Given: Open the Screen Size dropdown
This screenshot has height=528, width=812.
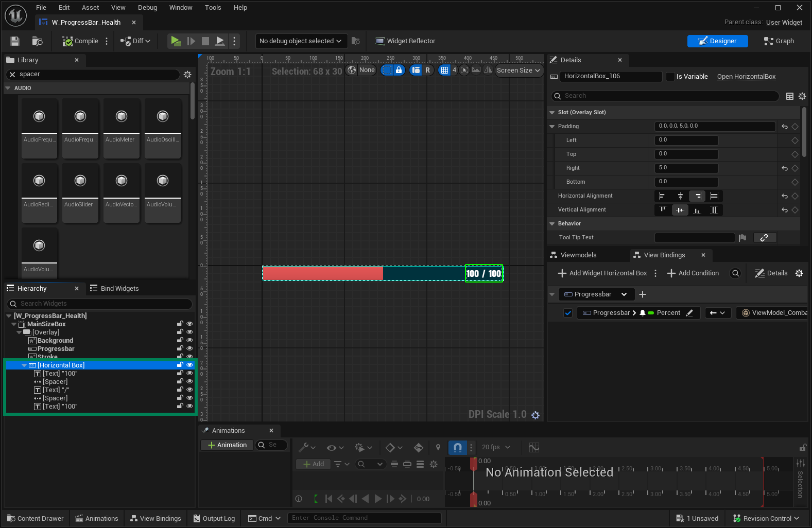Looking at the screenshot, I should (519, 71).
